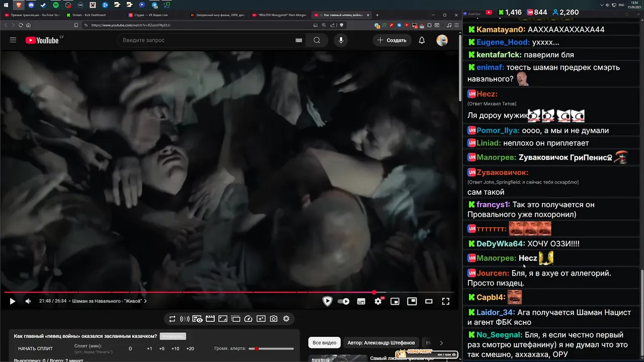644x362 pixels.
Task: Select the 'Все видео' chip
Action: 325,343
